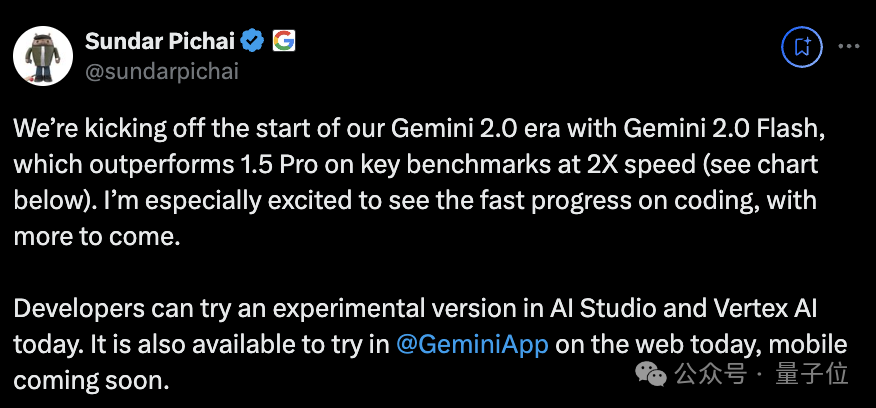Bookmark this post with the bookmark icon
The height and width of the screenshot is (408, 876).
[x=802, y=47]
